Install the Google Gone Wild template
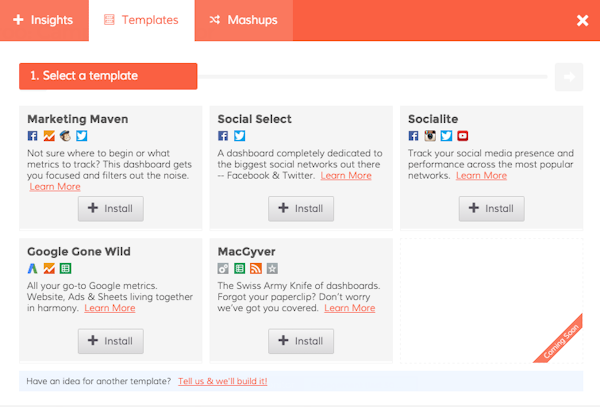The width and height of the screenshot is (600, 412). (111, 341)
